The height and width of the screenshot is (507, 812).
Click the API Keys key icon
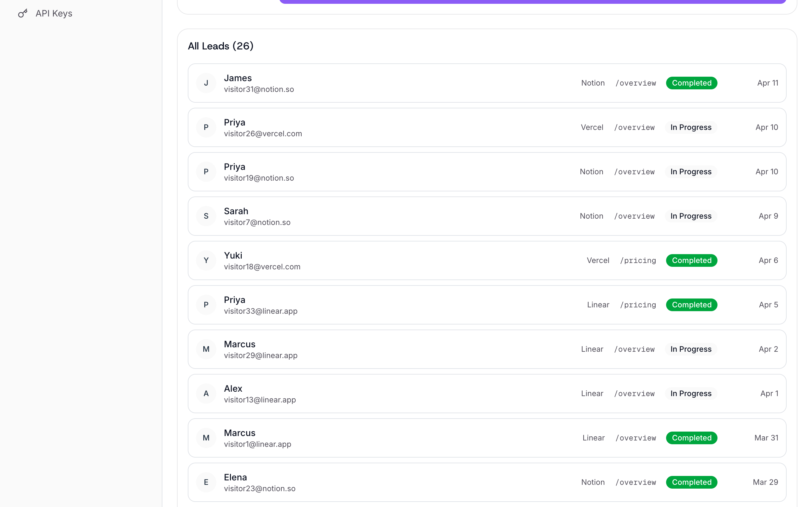point(23,13)
